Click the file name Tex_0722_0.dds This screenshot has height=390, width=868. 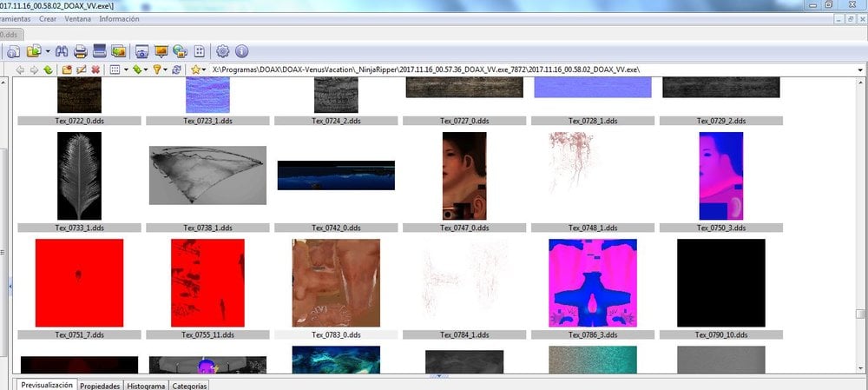click(79, 121)
